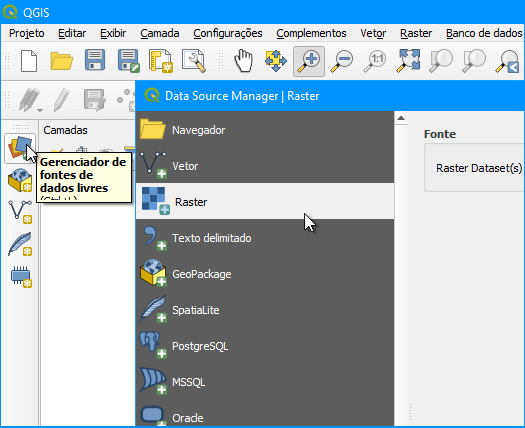Image resolution: width=525 pixels, height=428 pixels.
Task: Open the Configurações menu
Action: [228, 33]
